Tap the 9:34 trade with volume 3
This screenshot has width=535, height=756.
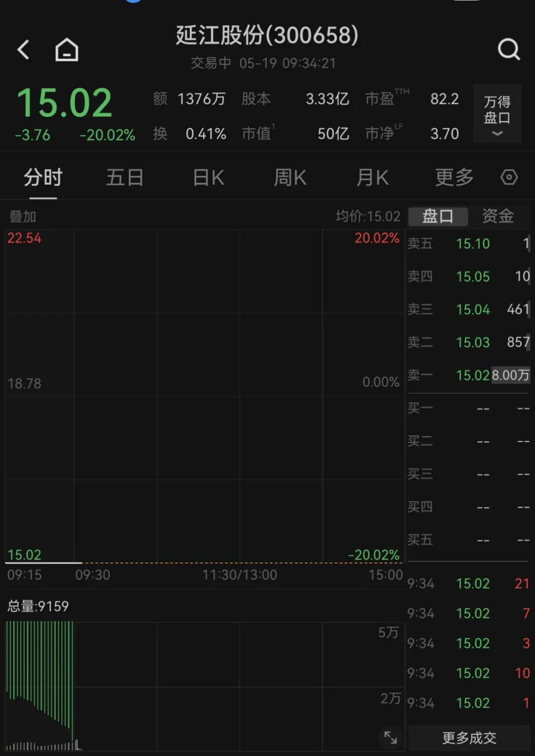tap(469, 643)
